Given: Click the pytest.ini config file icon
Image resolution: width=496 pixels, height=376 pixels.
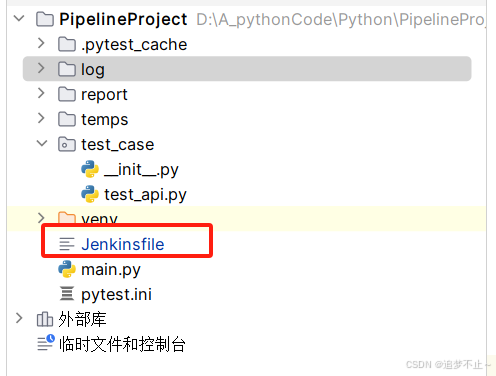Looking at the screenshot, I should pyautogui.click(x=67, y=294).
